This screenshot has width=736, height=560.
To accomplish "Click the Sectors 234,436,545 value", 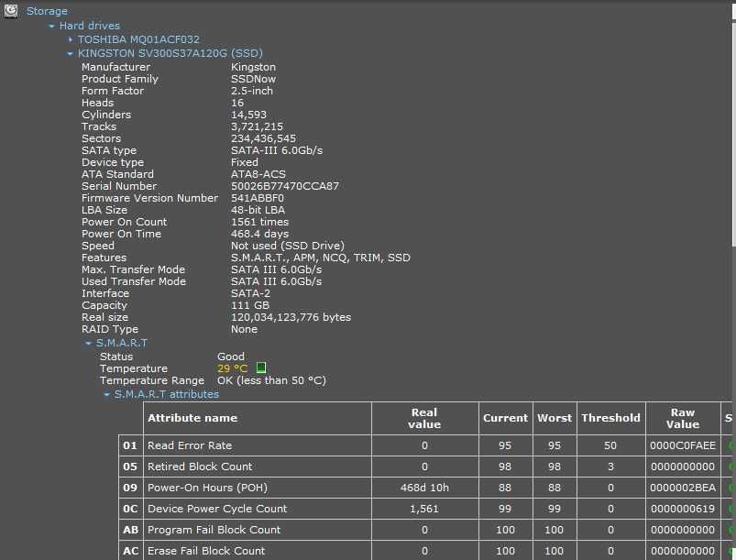I will (x=263, y=138).
